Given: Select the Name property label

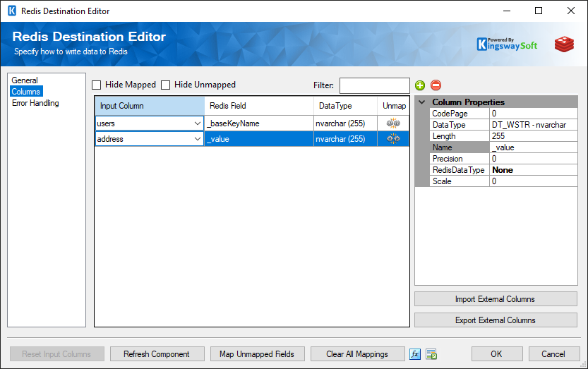Looking at the screenshot, I should tap(460, 147).
